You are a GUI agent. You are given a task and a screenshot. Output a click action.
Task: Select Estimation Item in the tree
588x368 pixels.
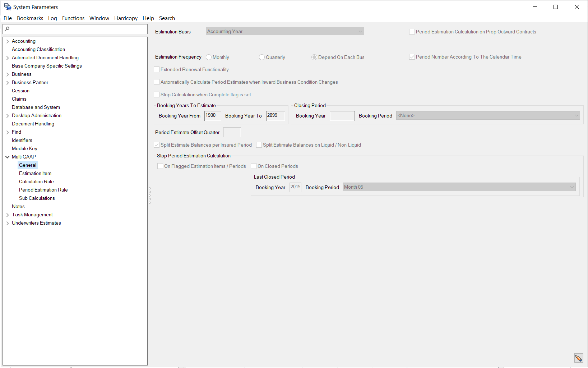[35, 174]
